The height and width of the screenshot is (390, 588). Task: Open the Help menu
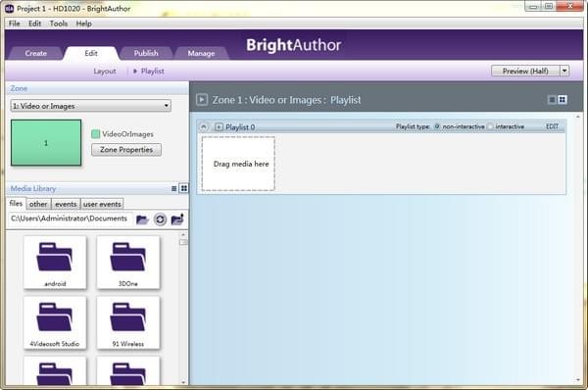(x=83, y=24)
